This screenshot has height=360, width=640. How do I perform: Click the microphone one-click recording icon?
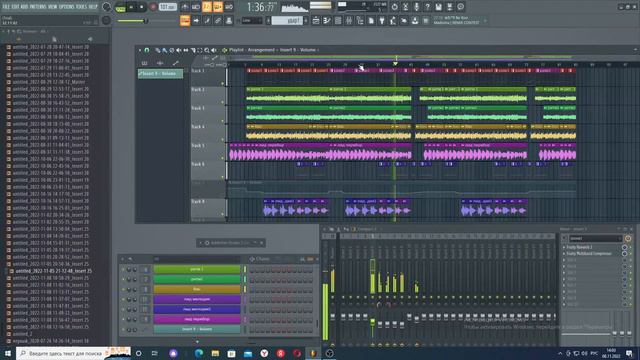pyautogui.click(x=416, y=7)
